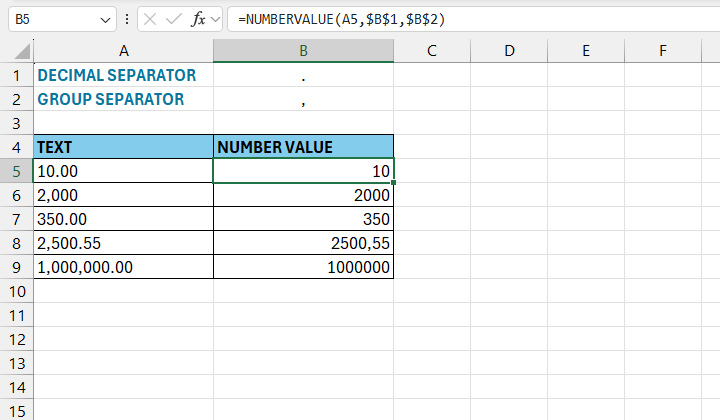Click the group separator comma cell B2
The width and height of the screenshot is (720, 420).
click(x=303, y=99)
